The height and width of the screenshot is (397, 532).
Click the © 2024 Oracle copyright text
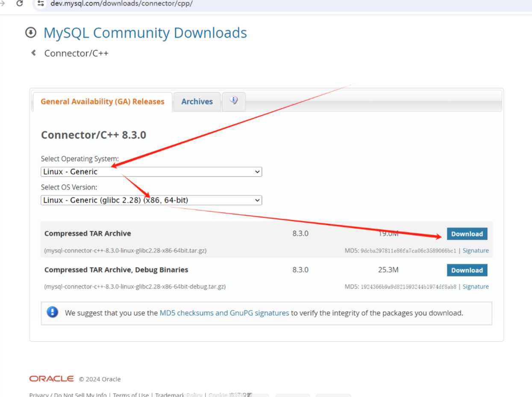pos(100,379)
